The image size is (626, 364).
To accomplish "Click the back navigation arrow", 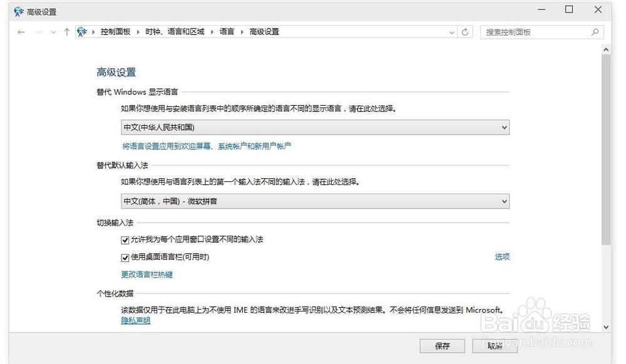I will click(x=21, y=32).
